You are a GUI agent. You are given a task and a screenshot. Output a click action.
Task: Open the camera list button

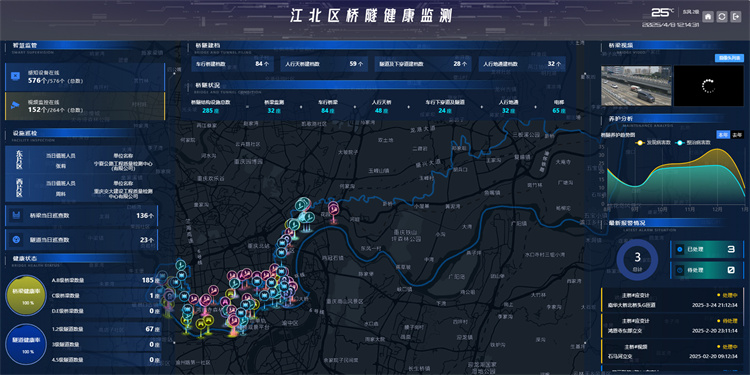[x=729, y=58]
